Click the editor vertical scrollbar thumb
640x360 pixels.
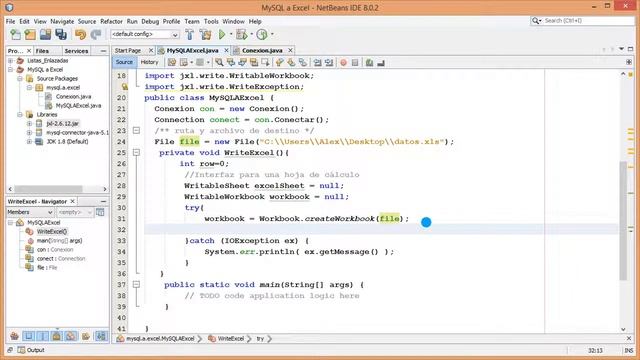coord(623,220)
